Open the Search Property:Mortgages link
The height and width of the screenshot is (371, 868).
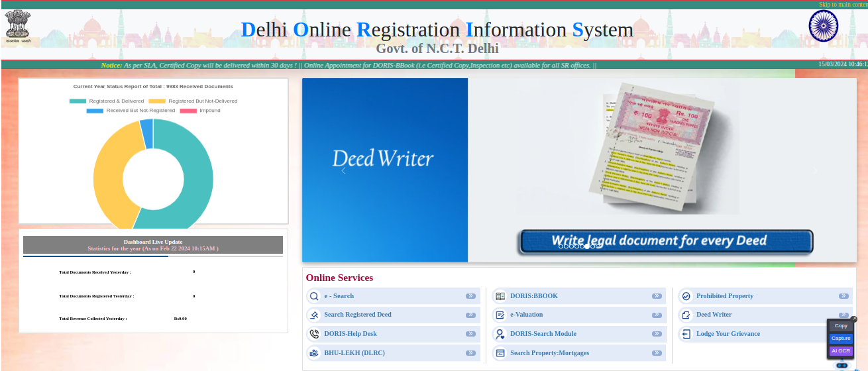tap(549, 353)
